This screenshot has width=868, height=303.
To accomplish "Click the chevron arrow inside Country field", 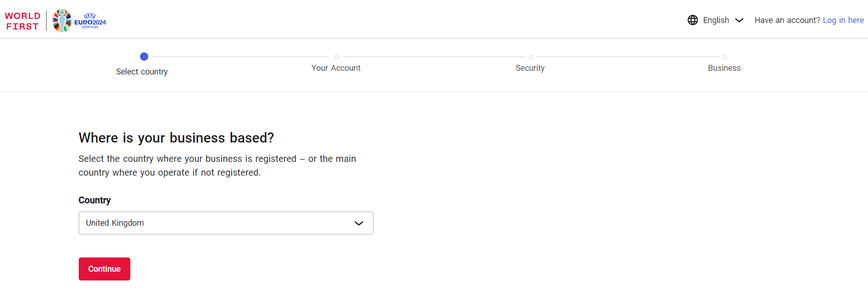I will pos(359,223).
